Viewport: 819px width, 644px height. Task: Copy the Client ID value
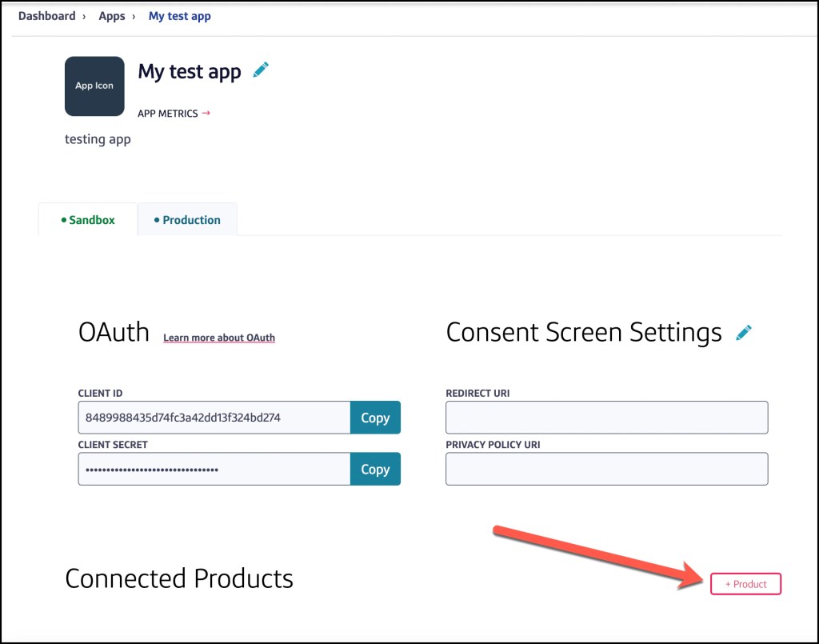pos(374,418)
